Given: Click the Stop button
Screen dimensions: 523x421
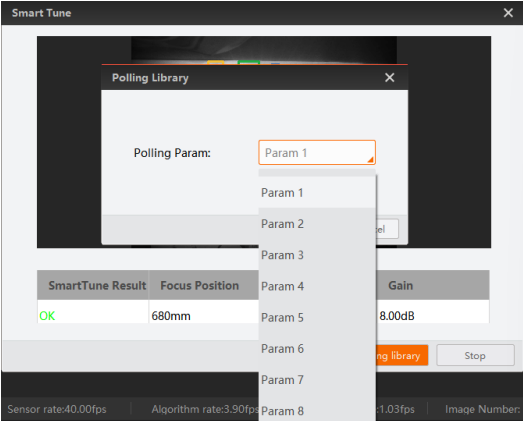Looking at the screenshot, I should coord(475,355).
